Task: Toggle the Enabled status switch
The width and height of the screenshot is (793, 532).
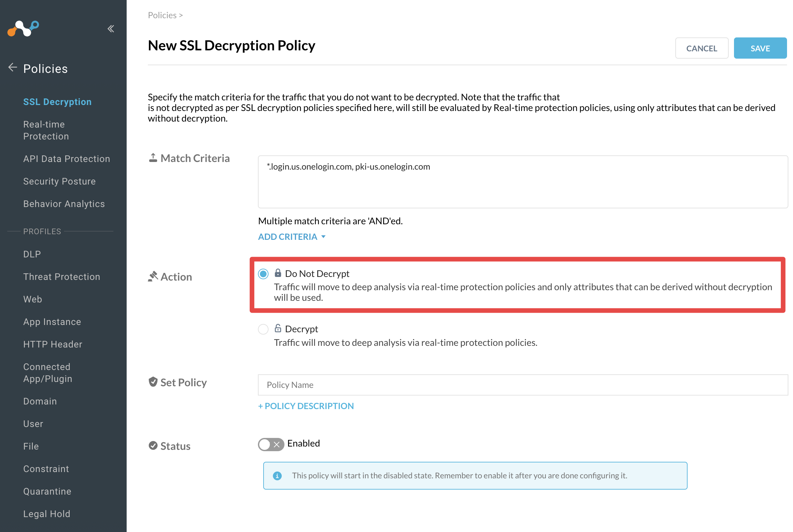Action: pos(271,444)
